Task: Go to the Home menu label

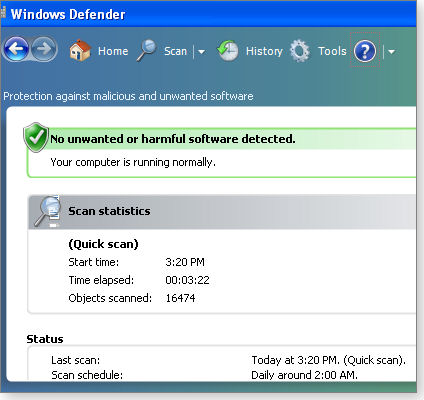Action: pyautogui.click(x=113, y=51)
